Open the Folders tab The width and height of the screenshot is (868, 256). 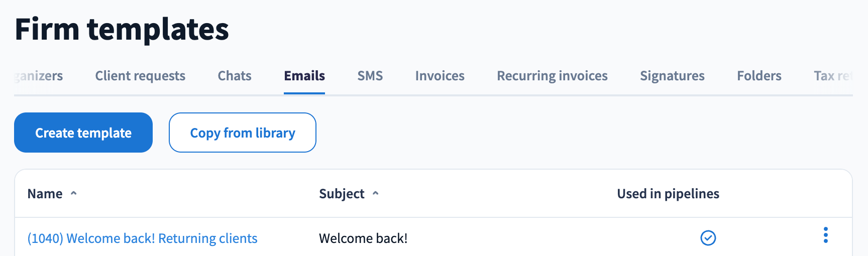(x=759, y=76)
